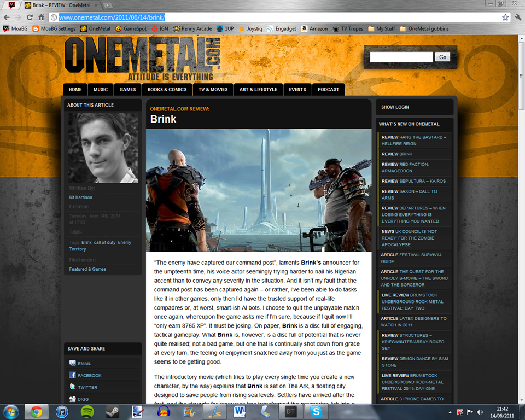Toggle SHOW LOGIN panel
This screenshot has height=420, width=525.
[x=395, y=107]
